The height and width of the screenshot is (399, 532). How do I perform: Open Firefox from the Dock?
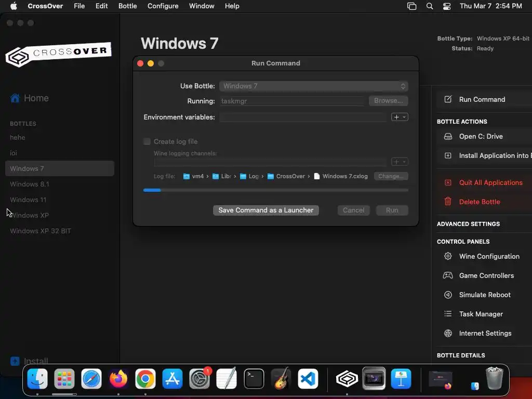pyautogui.click(x=118, y=379)
